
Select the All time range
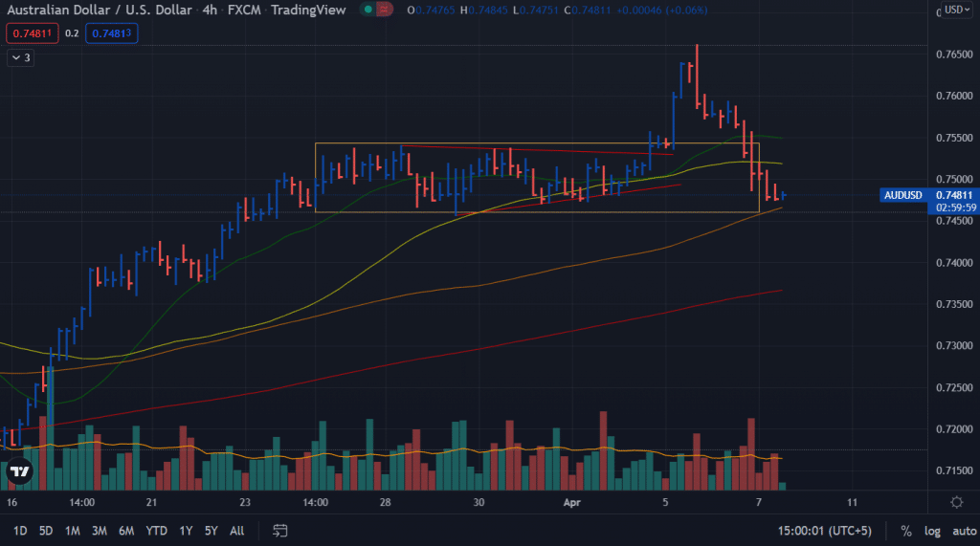coord(237,531)
